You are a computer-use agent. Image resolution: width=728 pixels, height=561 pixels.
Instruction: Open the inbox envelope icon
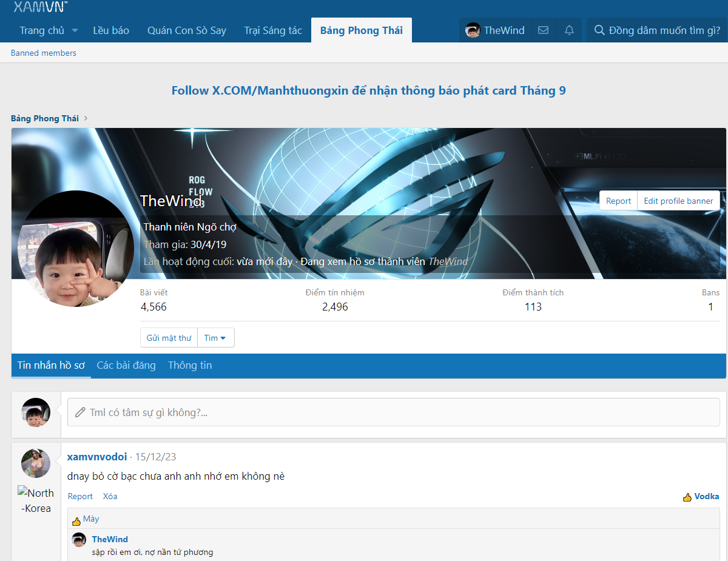pyautogui.click(x=543, y=30)
